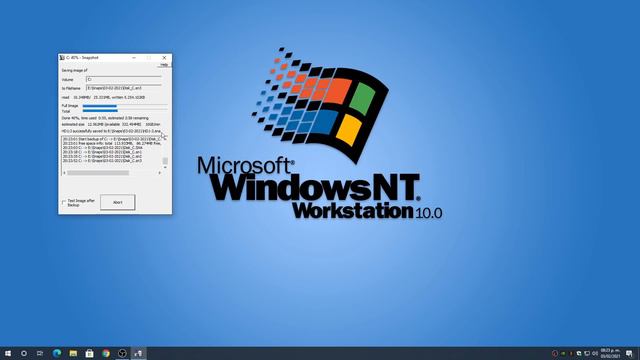Minimize the Snapshot window
The width and height of the screenshot is (640, 360).
133,58
